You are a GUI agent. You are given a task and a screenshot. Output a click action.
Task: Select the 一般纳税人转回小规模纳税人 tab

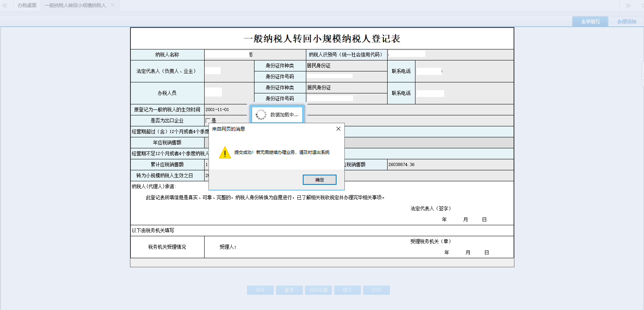[75, 5]
